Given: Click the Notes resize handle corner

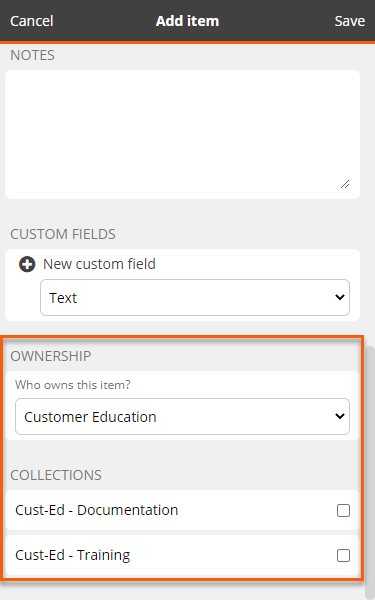Looking at the screenshot, I should tap(345, 184).
